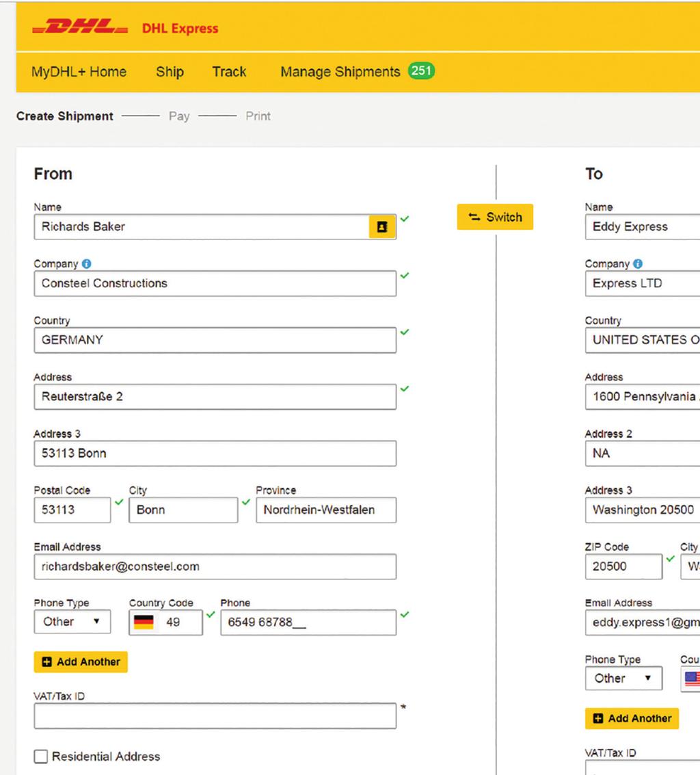Click the To Address 2 field NA
This screenshot has width=700, height=775.
point(643,454)
